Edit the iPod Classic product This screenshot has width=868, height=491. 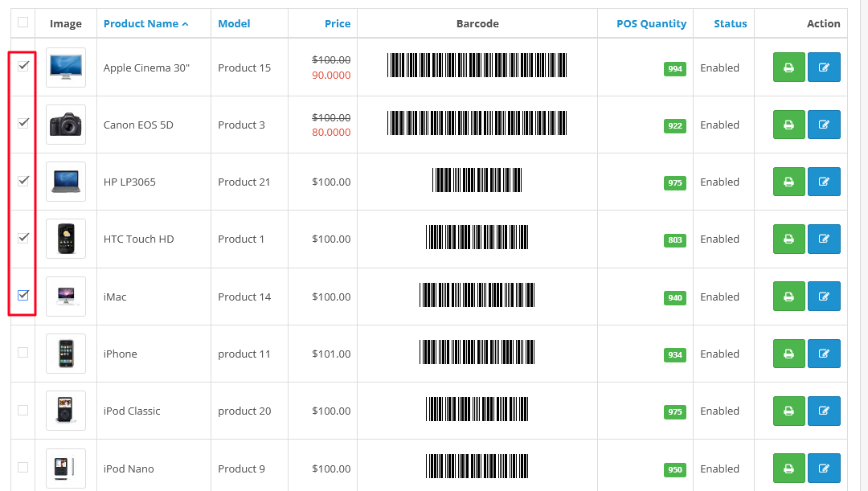(824, 411)
